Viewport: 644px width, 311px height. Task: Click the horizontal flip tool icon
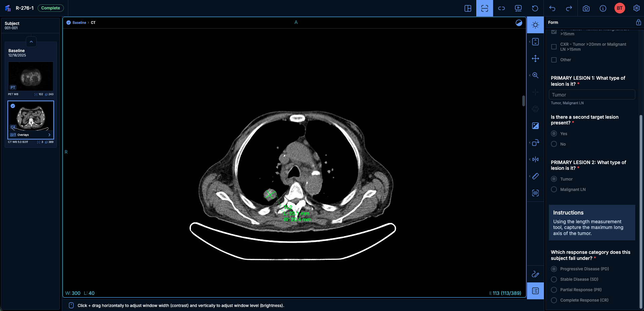[x=535, y=159]
